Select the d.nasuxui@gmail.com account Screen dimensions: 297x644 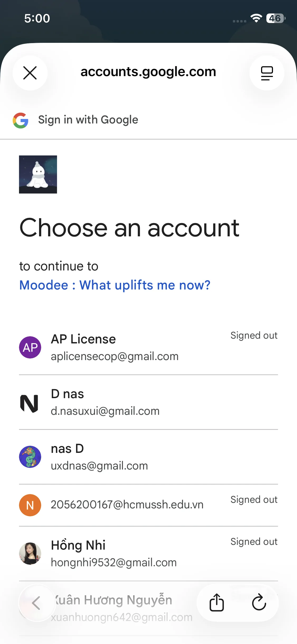tap(105, 403)
